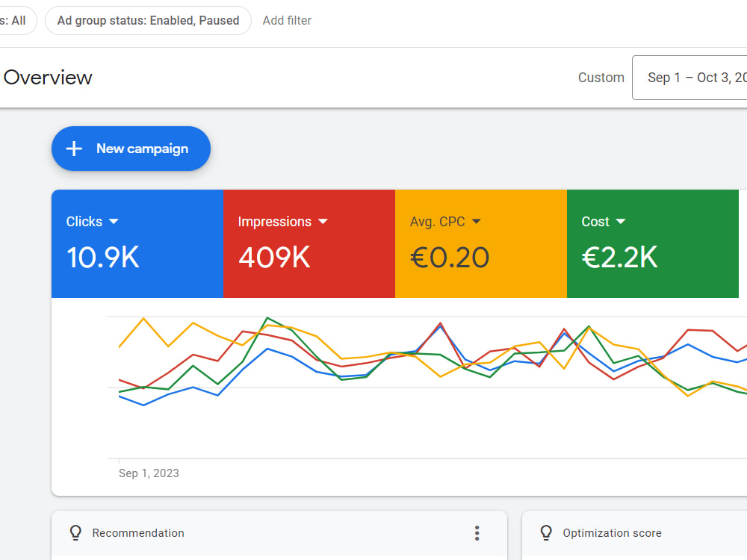Open the date range picker Sep 1 – Oct 3
The width and height of the screenshot is (747, 560).
coord(689,78)
